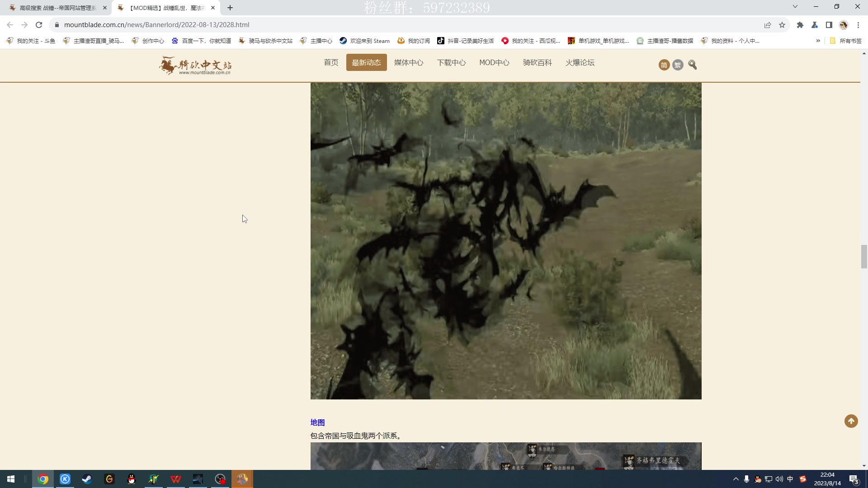Viewport: 868px width, 488px height.
Task: Open WPS icon in the taskbar
Action: click(175, 479)
